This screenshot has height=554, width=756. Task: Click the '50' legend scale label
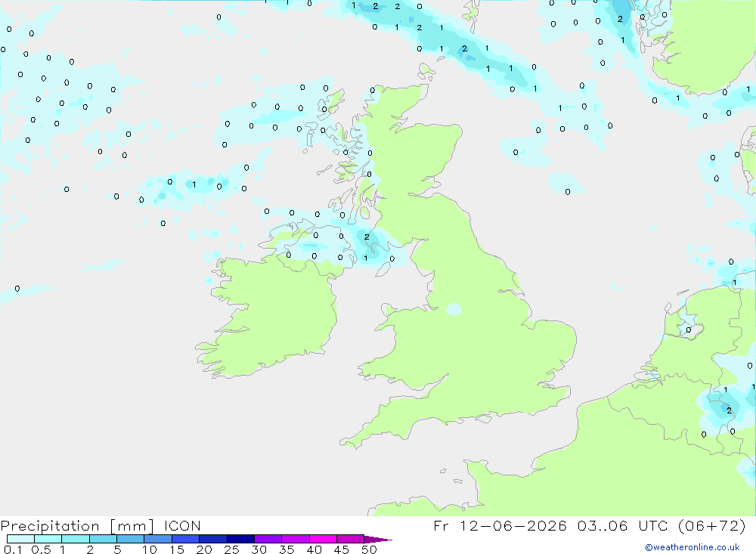[x=370, y=549]
